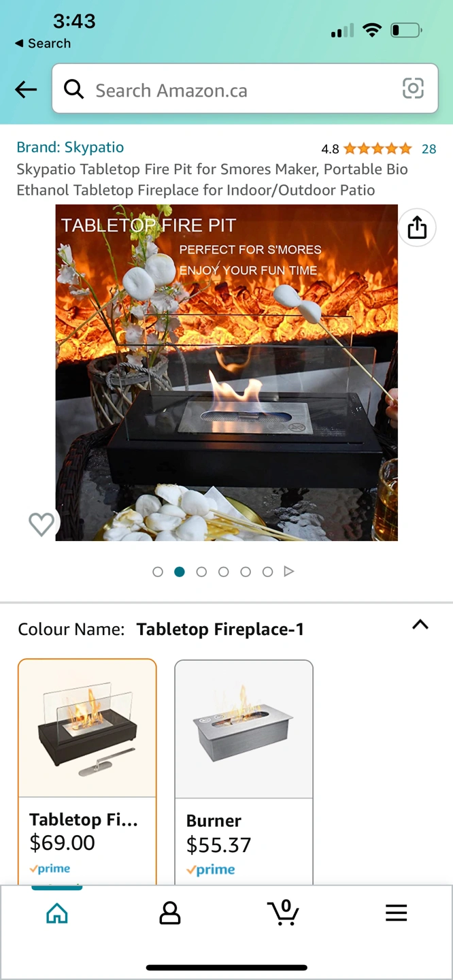Viewport: 453px width, 980px height.
Task: Select third image carousel dot
Action: [x=201, y=572]
